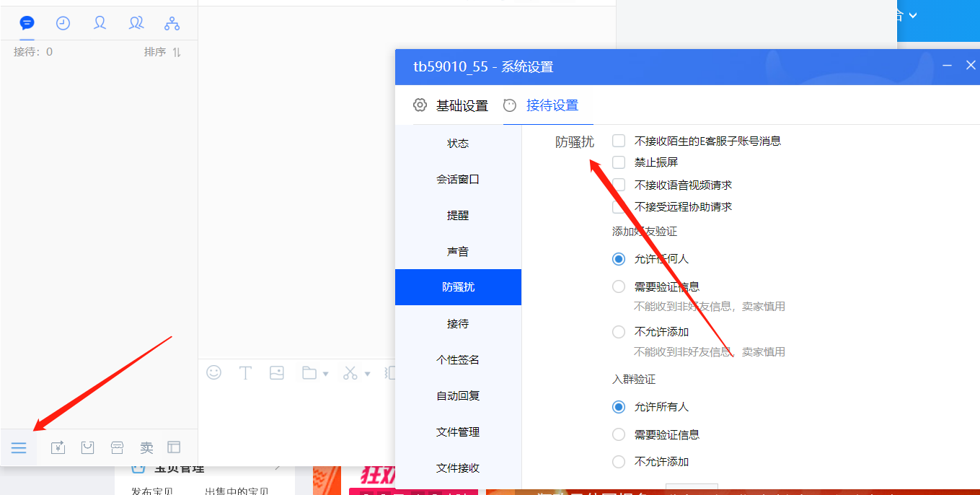Enable the 禁止振屏 checkbox
The width and height of the screenshot is (980, 495).
(619, 162)
